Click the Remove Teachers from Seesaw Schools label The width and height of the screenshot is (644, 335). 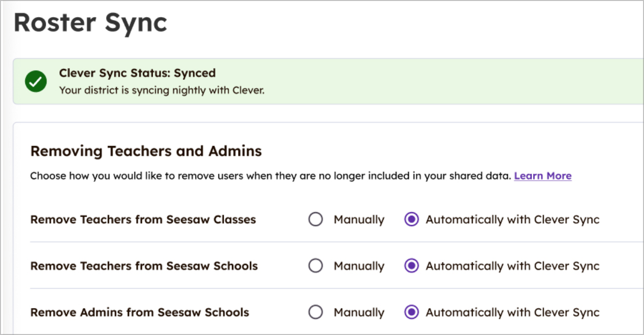tap(144, 266)
